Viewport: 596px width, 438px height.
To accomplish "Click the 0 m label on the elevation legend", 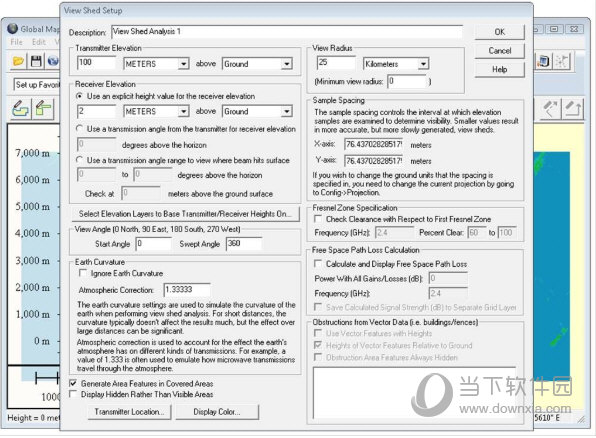I will (41, 341).
